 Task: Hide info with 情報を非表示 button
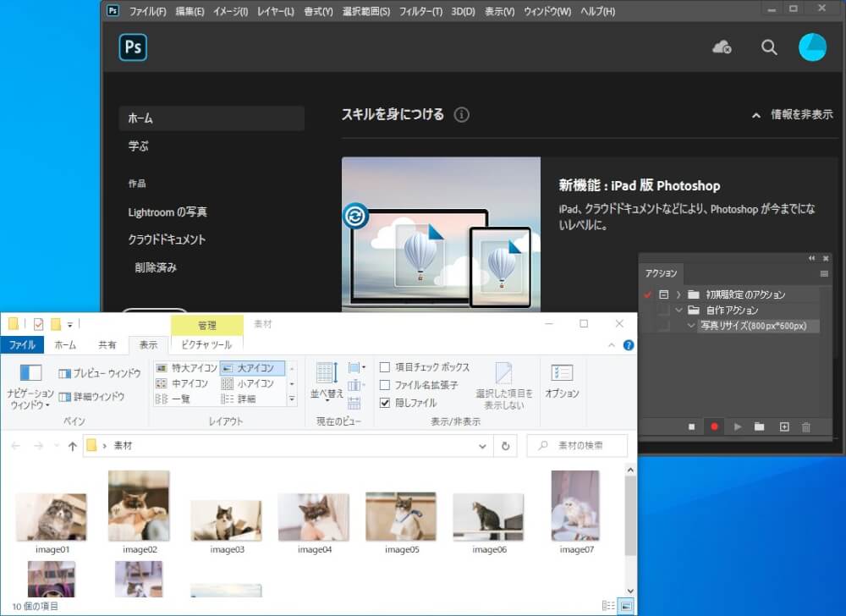click(792, 114)
